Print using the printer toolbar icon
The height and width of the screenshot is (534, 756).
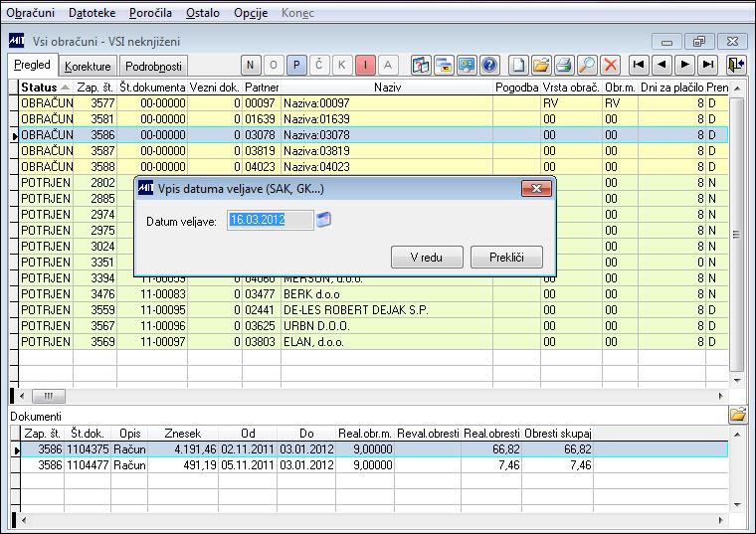pyautogui.click(x=564, y=65)
